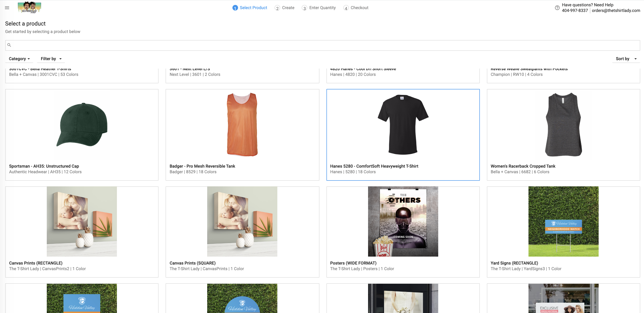Click the search magnifier icon

click(x=9, y=45)
